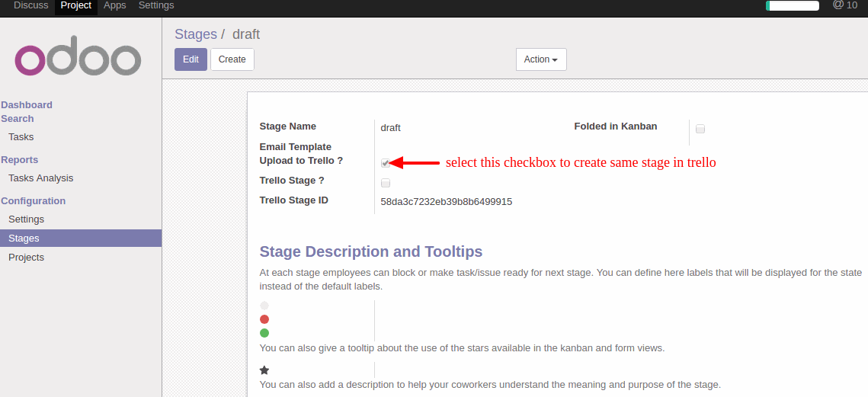This screenshot has height=397, width=868.
Task: Click the Odoo logo in the sidebar
Action: pyautogui.click(x=78, y=56)
